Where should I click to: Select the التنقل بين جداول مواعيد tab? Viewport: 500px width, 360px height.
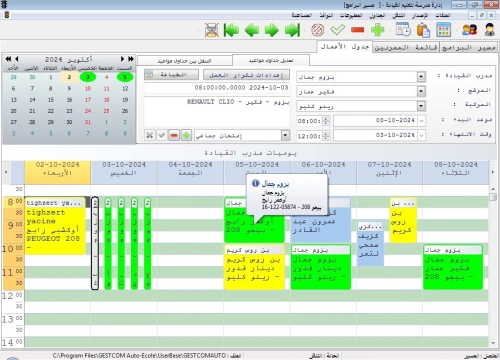click(184, 61)
